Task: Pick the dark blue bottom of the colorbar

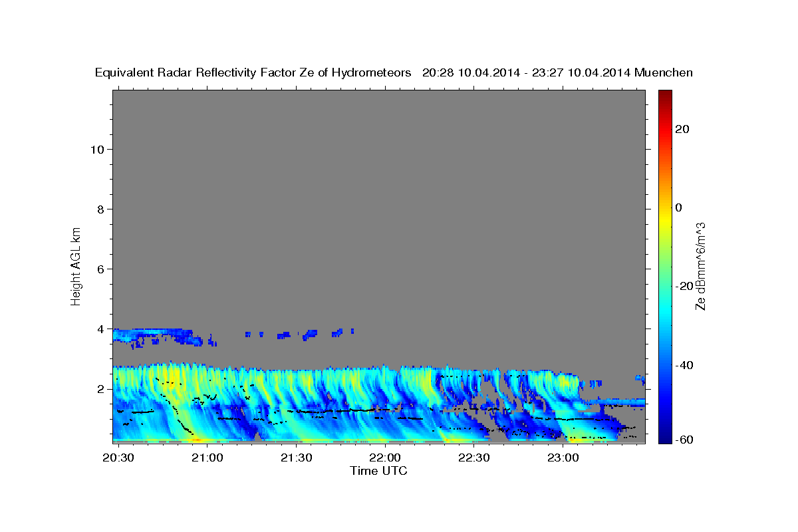Action: 665,436
